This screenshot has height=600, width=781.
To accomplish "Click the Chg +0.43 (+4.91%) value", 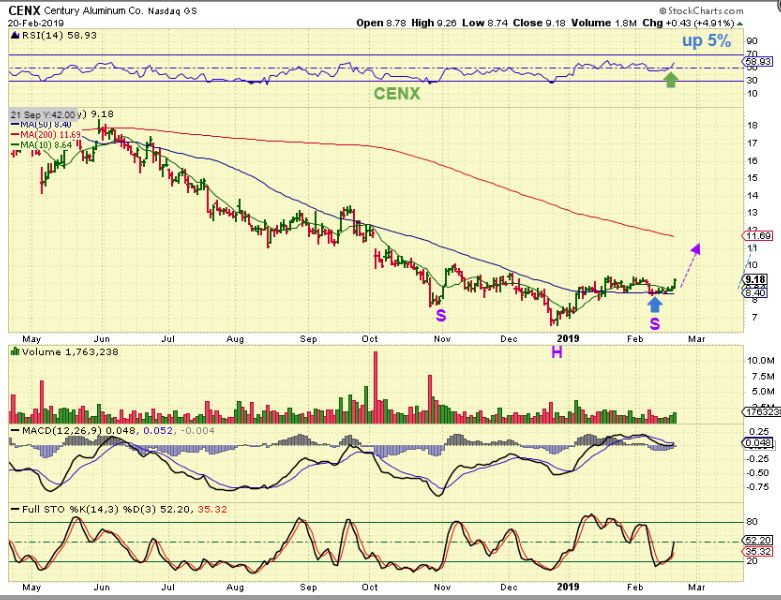I will (688, 23).
